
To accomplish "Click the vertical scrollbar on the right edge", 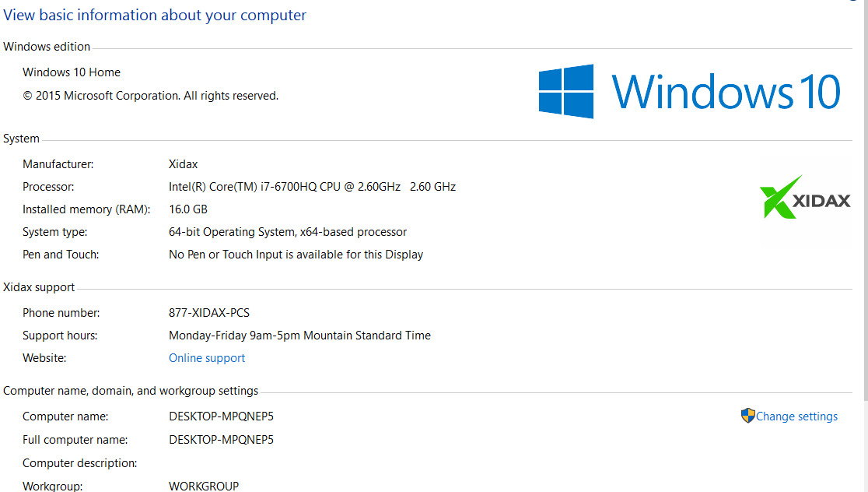I will pos(864,234).
